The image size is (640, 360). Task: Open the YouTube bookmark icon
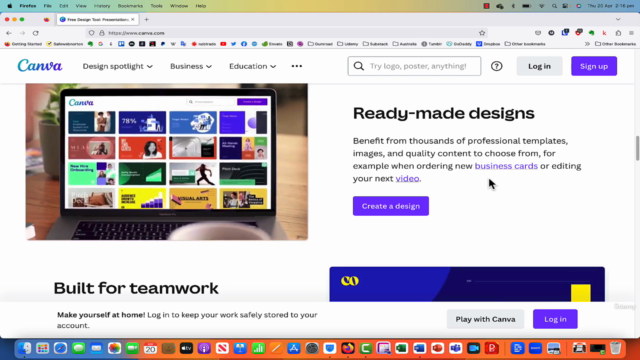click(x=223, y=44)
